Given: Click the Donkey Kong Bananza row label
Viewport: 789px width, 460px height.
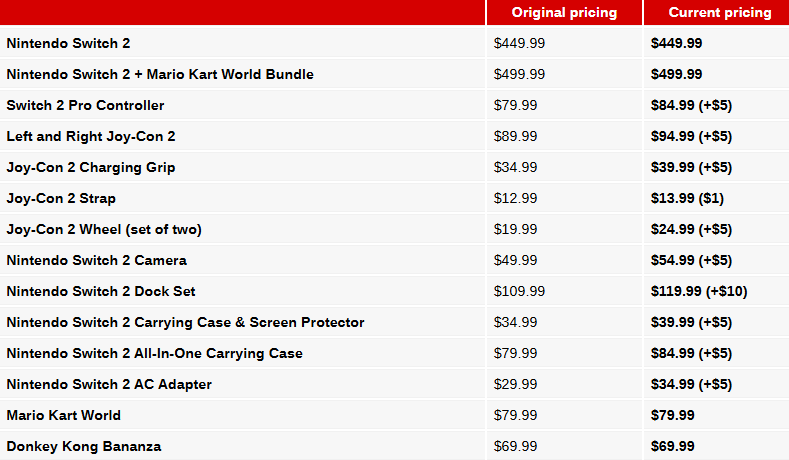Looking at the screenshot, I should (x=84, y=446).
